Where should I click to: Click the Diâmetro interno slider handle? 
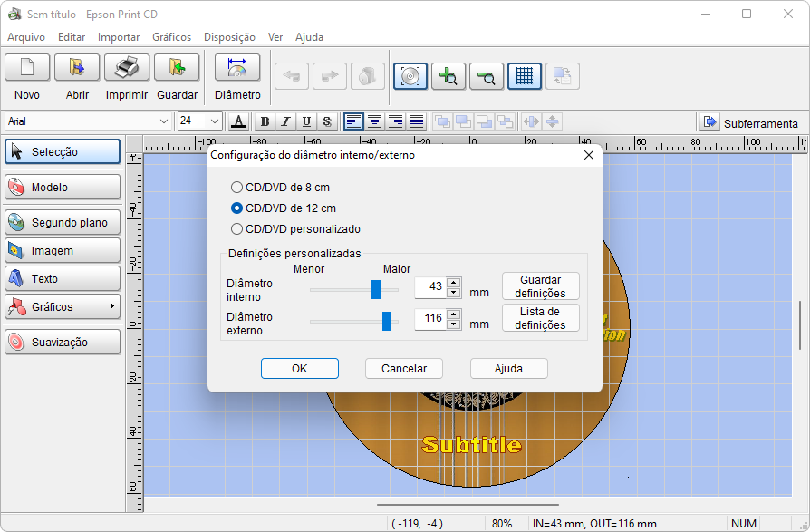tap(376, 289)
